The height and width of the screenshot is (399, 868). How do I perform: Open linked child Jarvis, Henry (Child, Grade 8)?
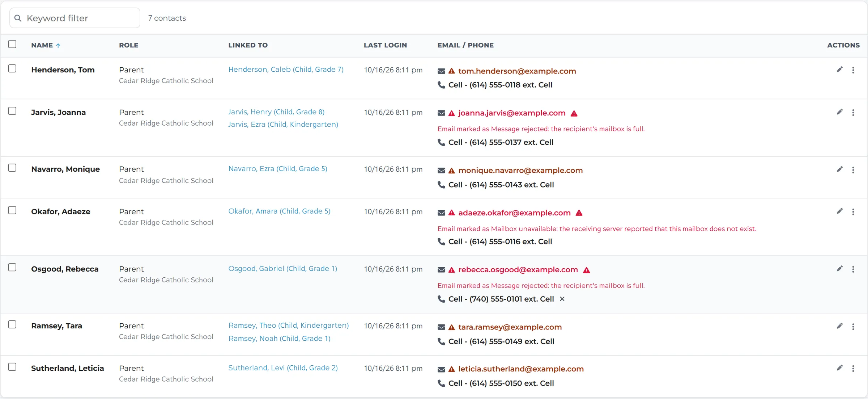[276, 112]
